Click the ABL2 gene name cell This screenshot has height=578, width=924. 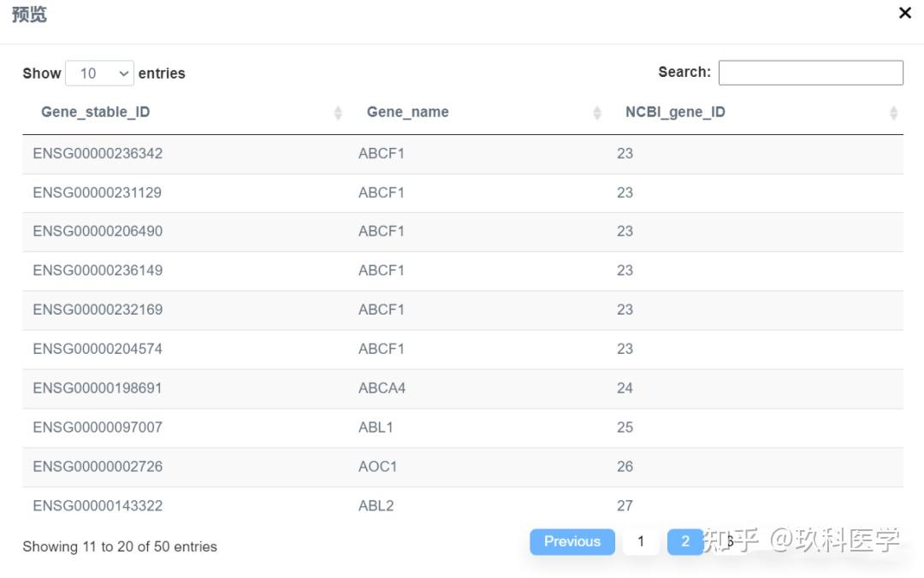pyautogui.click(x=376, y=505)
